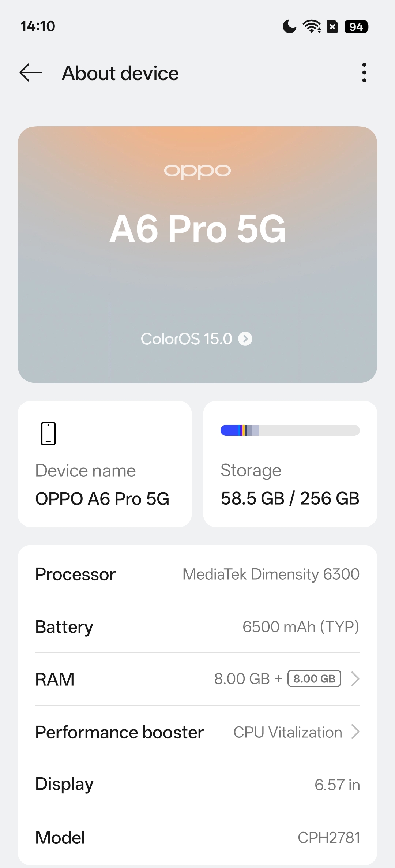The image size is (395, 868).
Task: Tap the CPU Vitalization link
Action: pos(287,732)
